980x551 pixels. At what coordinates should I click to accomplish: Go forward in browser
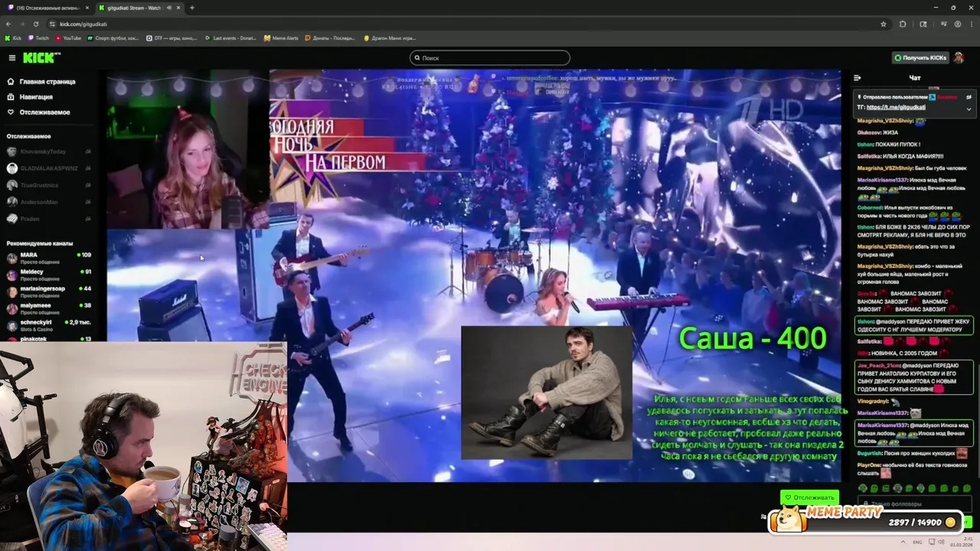[22, 24]
